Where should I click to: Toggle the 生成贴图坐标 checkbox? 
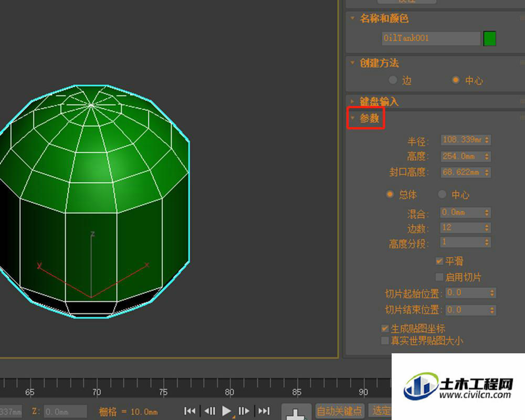(385, 329)
